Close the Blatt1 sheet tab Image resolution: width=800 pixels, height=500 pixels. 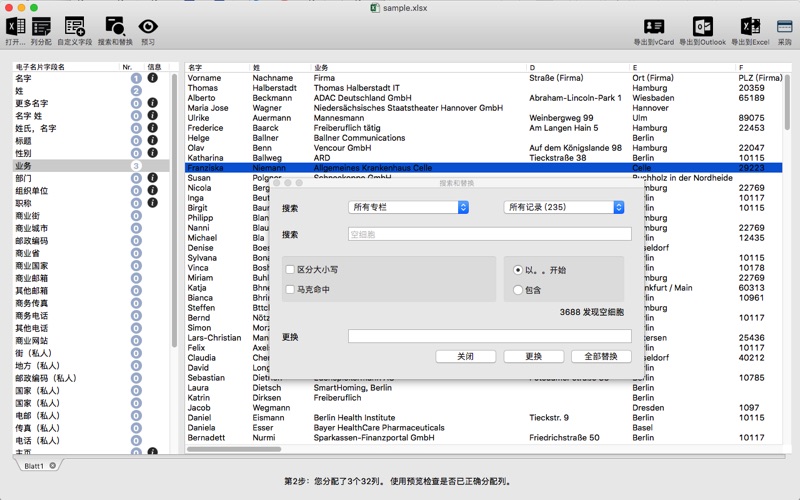point(52,465)
